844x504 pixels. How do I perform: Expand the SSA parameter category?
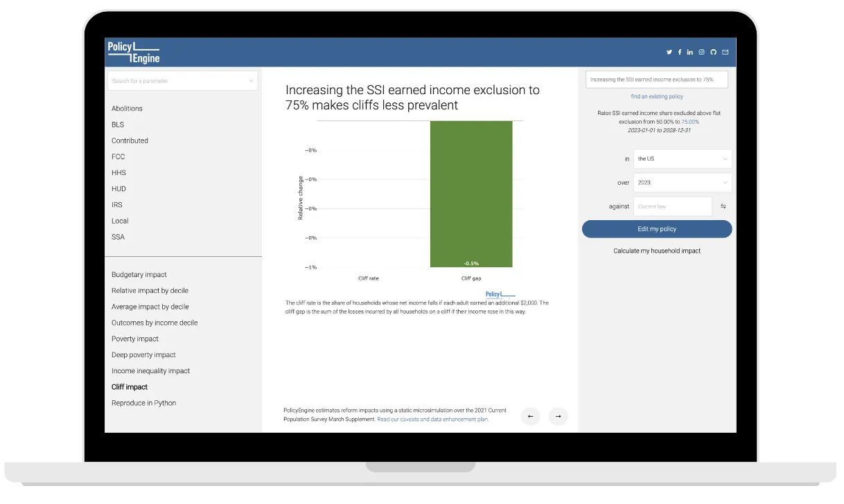[x=118, y=237]
